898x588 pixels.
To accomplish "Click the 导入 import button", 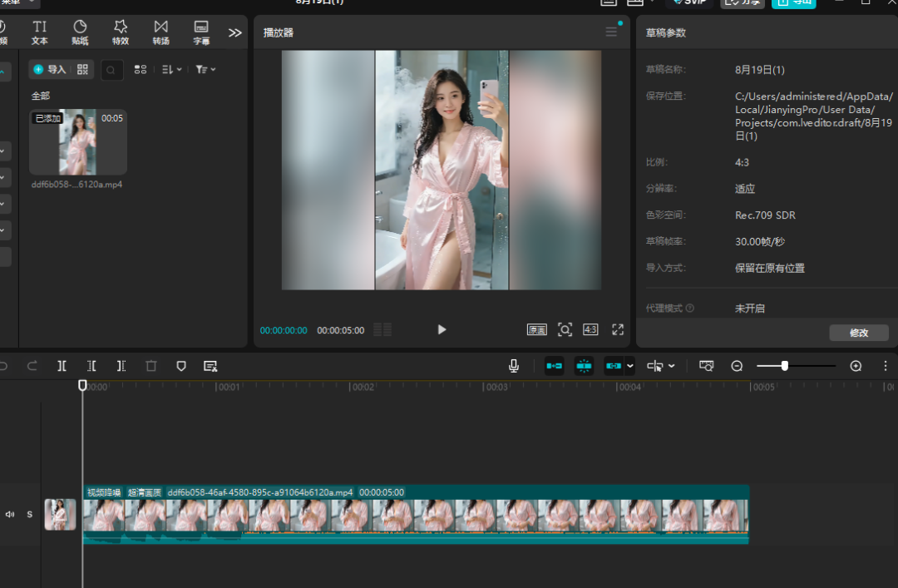I will 50,70.
